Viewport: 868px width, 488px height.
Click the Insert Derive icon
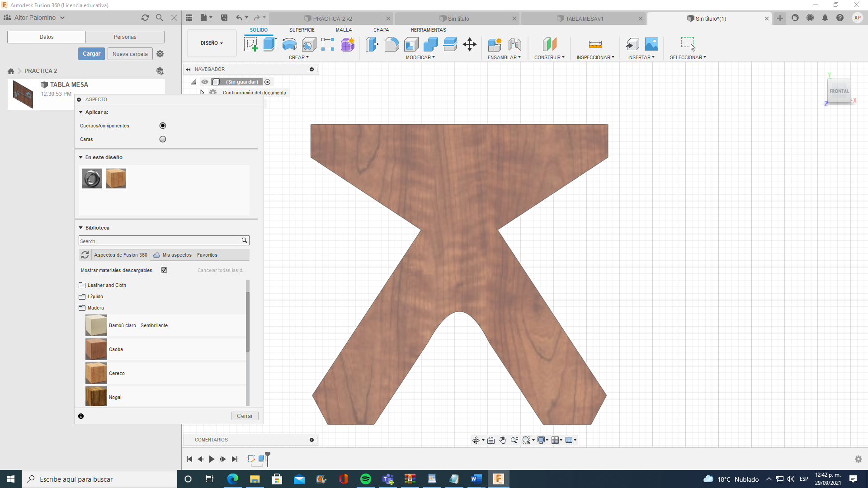coord(632,44)
